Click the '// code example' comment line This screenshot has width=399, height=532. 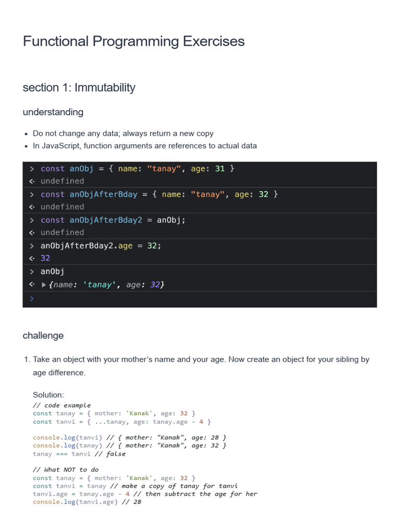tap(61, 405)
